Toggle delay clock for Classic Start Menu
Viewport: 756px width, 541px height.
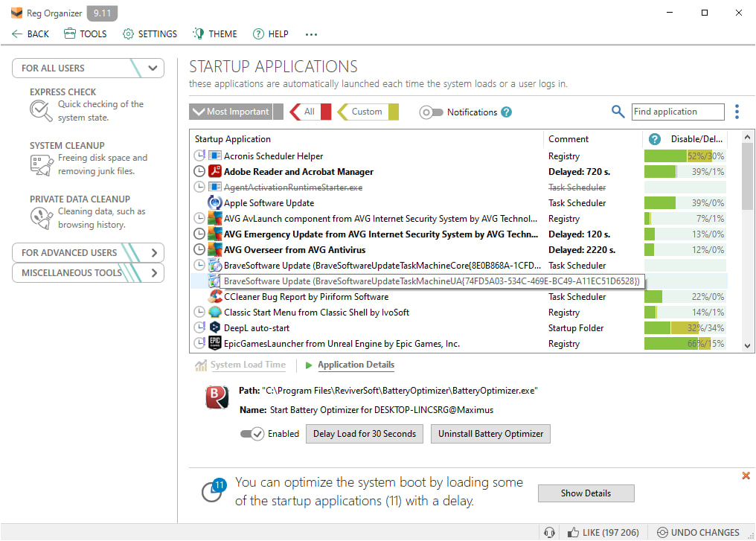pyautogui.click(x=199, y=312)
